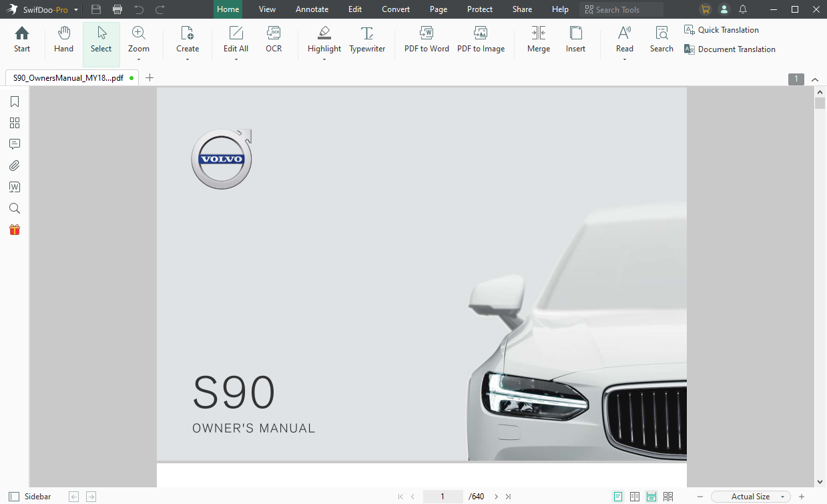This screenshot has width=827, height=504.
Task: Open the Bookmarks sidebar panel
Action: (x=15, y=101)
